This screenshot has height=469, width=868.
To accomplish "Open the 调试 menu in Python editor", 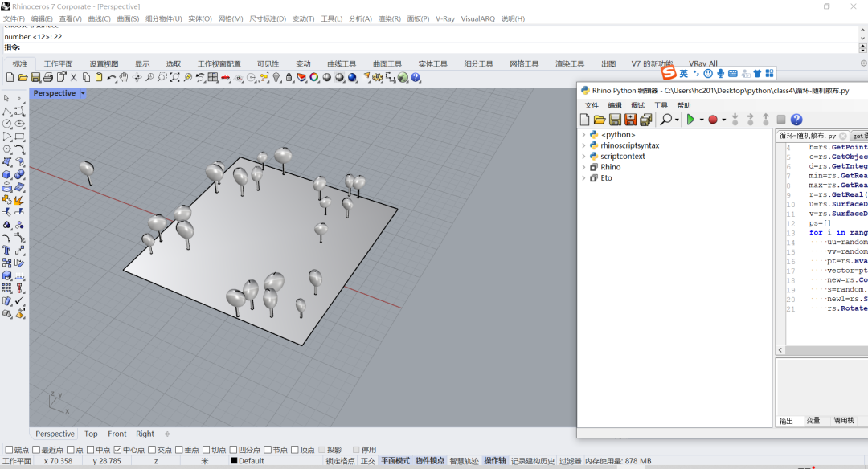I will [x=637, y=105].
